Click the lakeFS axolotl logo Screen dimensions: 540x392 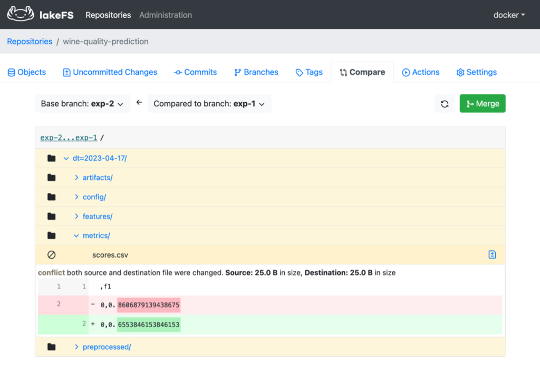point(21,14)
